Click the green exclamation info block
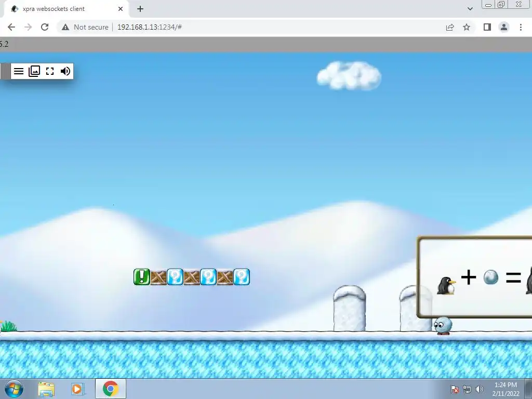Viewport: 532px width, 399px height. 142,277
